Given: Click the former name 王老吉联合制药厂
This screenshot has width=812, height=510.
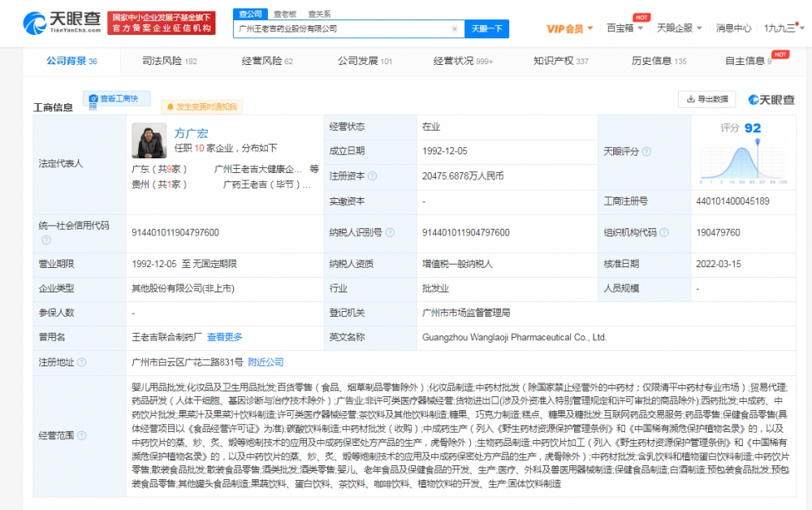Looking at the screenshot, I should [166, 337].
